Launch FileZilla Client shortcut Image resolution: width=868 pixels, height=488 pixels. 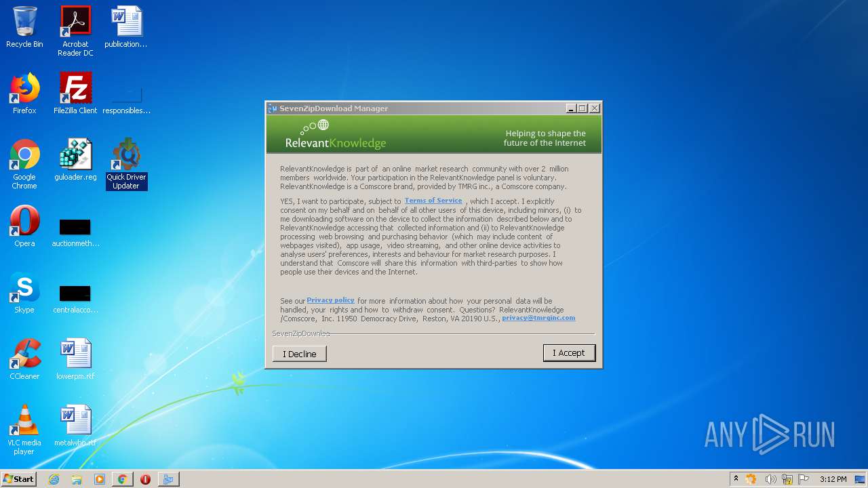(75, 94)
